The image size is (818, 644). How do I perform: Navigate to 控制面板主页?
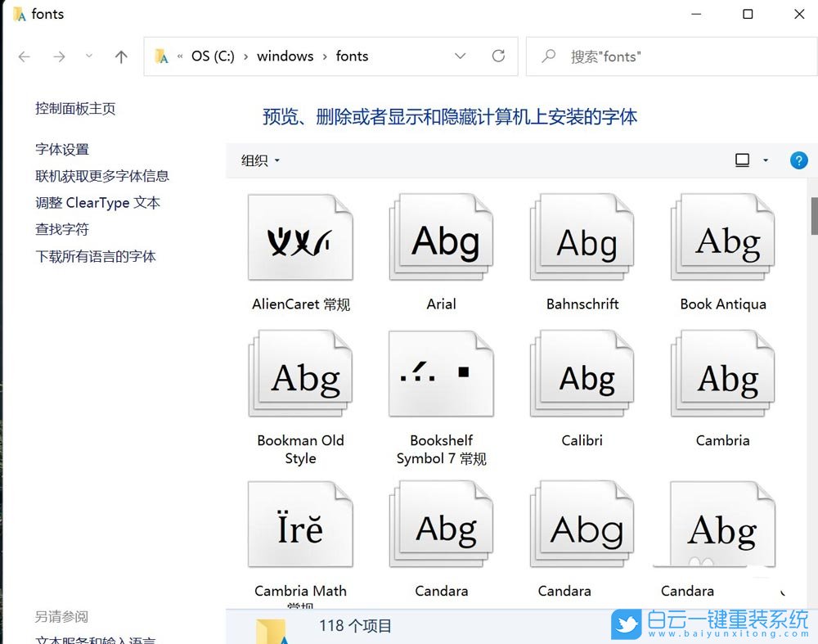click(x=74, y=108)
